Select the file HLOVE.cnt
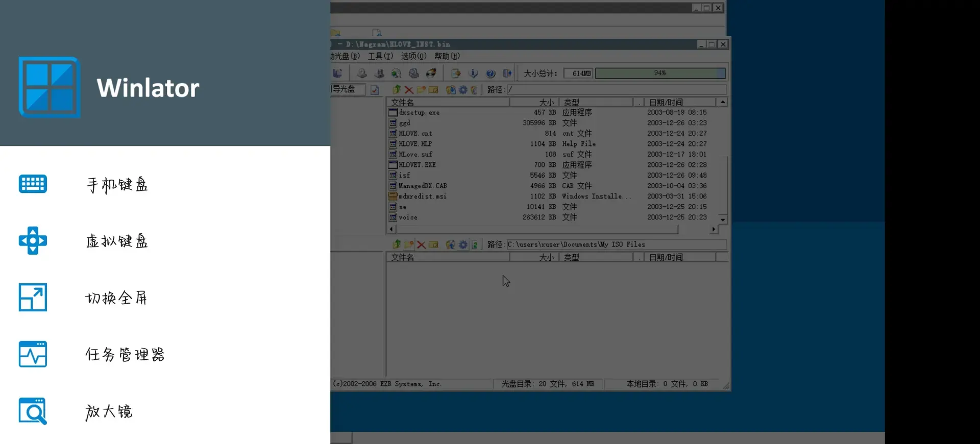This screenshot has height=444, width=980. pos(415,134)
